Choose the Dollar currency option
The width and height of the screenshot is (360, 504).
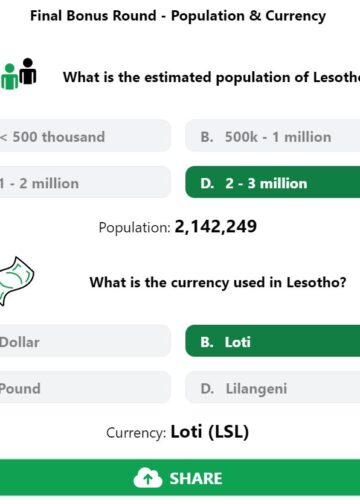pos(85,341)
